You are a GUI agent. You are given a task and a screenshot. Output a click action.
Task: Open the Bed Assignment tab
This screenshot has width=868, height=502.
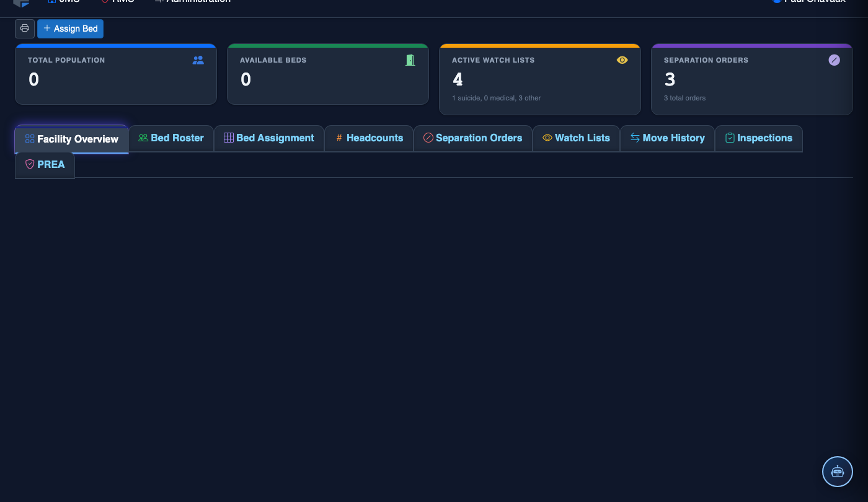coord(269,138)
